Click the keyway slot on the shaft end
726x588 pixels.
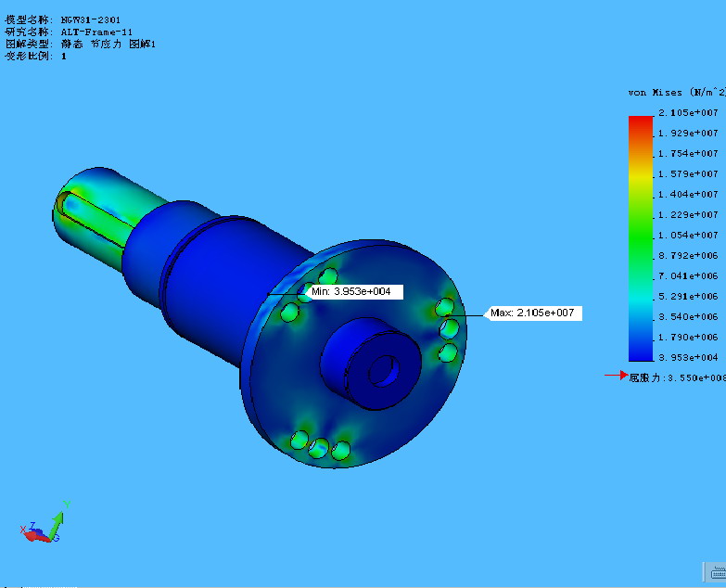coord(95,220)
